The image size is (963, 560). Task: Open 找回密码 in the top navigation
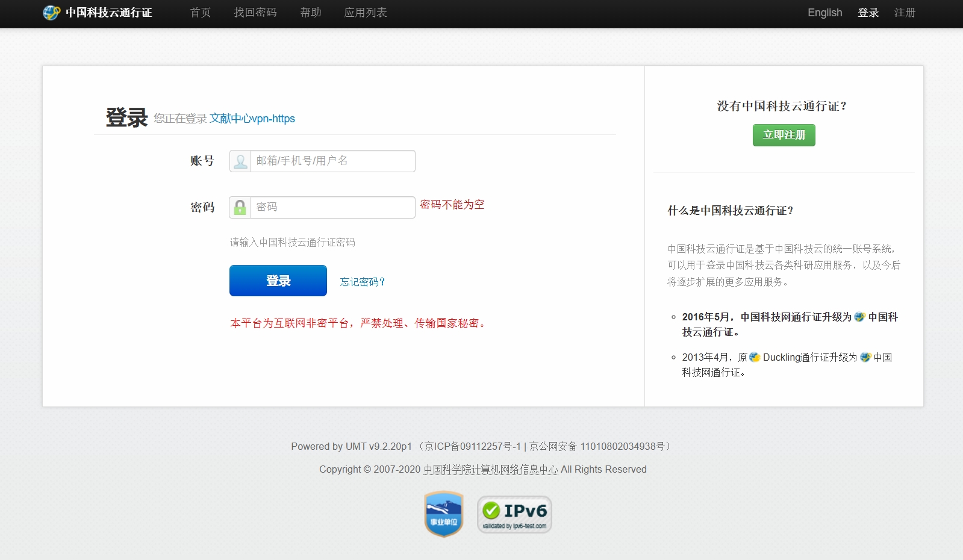(255, 13)
